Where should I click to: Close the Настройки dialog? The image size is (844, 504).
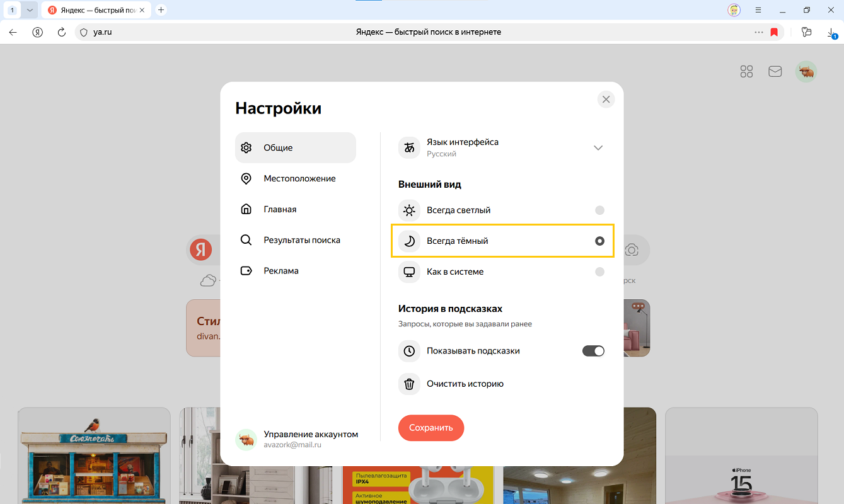pyautogui.click(x=606, y=100)
